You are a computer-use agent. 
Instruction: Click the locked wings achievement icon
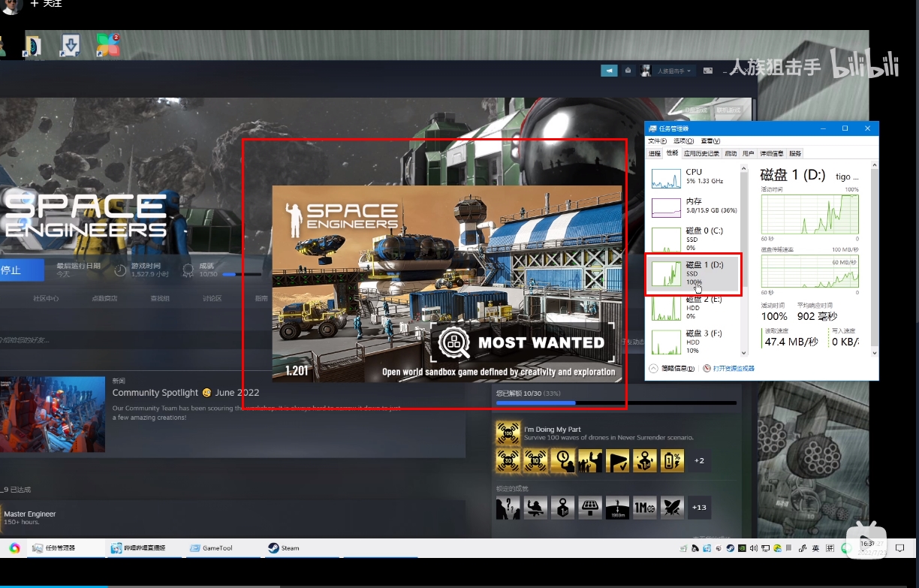pyautogui.click(x=672, y=508)
